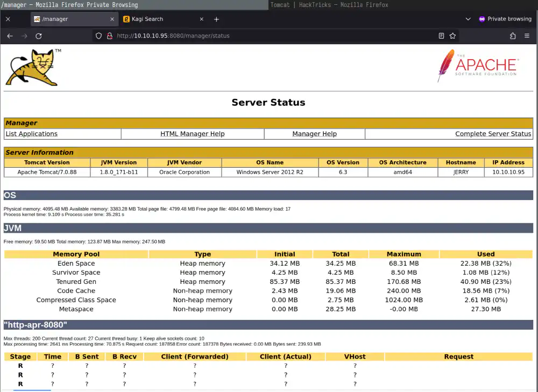This screenshot has height=392, width=538.
Task: Expand the list all tabs chevron
Action: click(x=468, y=19)
